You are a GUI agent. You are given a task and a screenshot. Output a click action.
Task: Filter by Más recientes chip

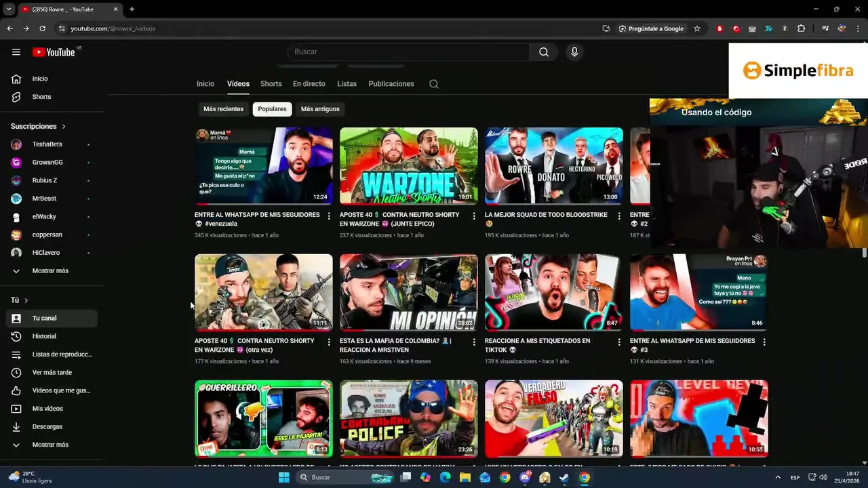(x=223, y=109)
